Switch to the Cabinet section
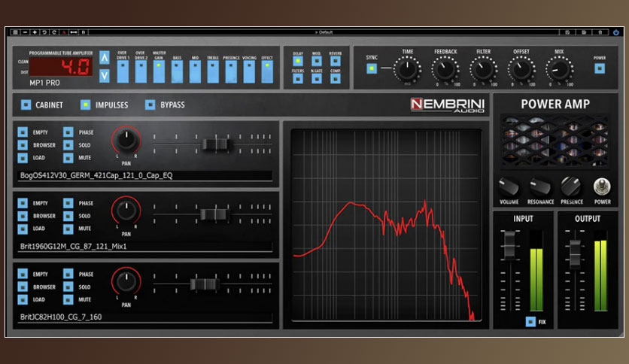The height and width of the screenshot is (364, 629). [x=26, y=105]
